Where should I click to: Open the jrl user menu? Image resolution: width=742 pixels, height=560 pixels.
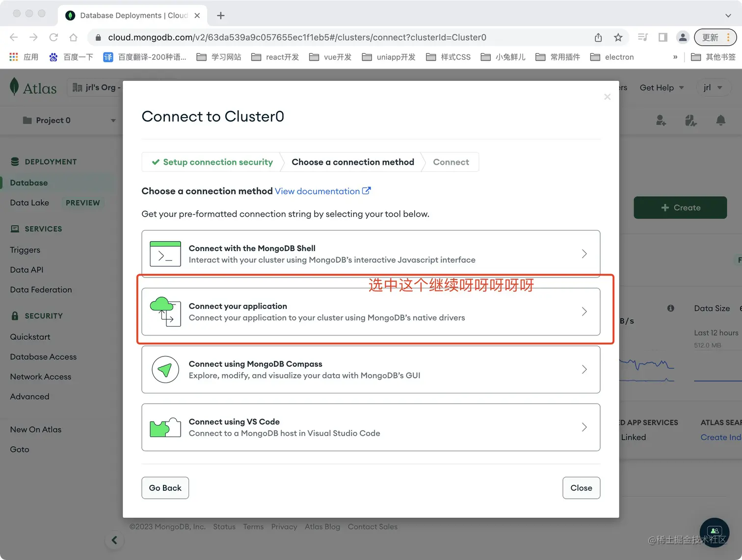point(713,88)
